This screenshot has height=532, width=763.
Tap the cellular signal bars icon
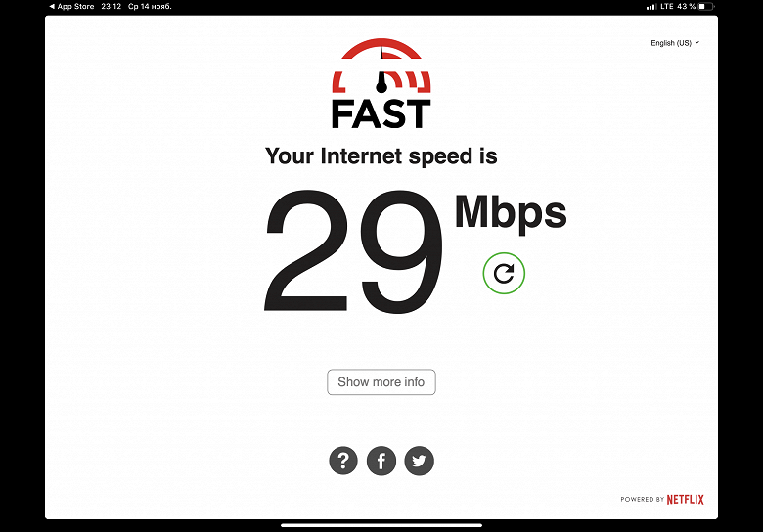(651, 7)
